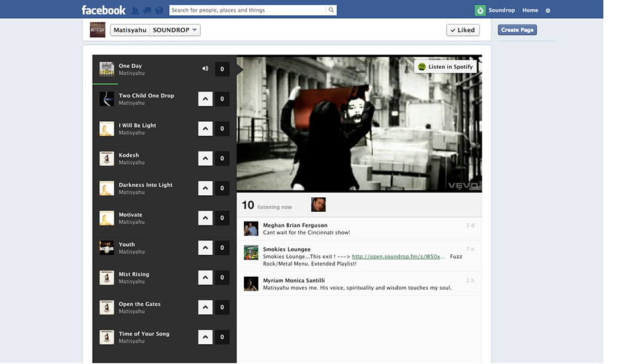Click the Spotify logo icon

point(422,67)
